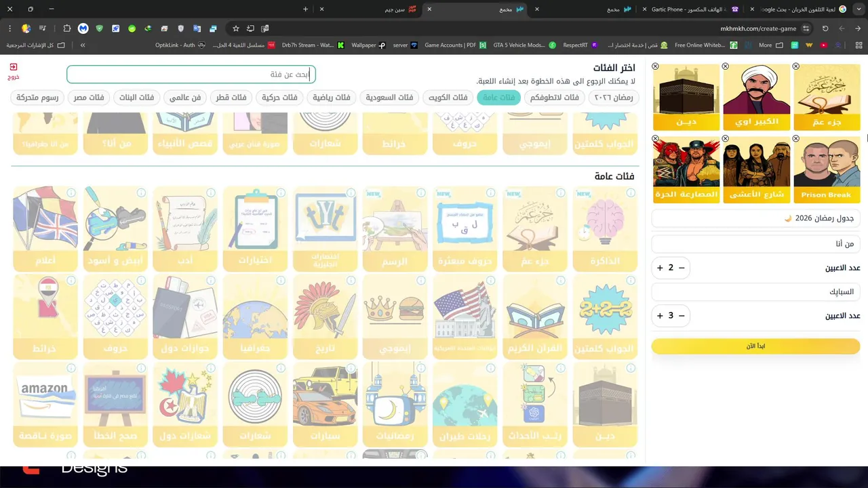
Task: Select the فن عالمي category filter
Action: (185, 98)
